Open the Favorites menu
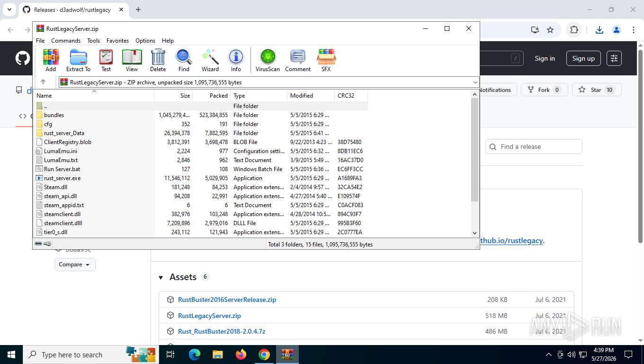The width and height of the screenshot is (644, 364). pyautogui.click(x=117, y=41)
